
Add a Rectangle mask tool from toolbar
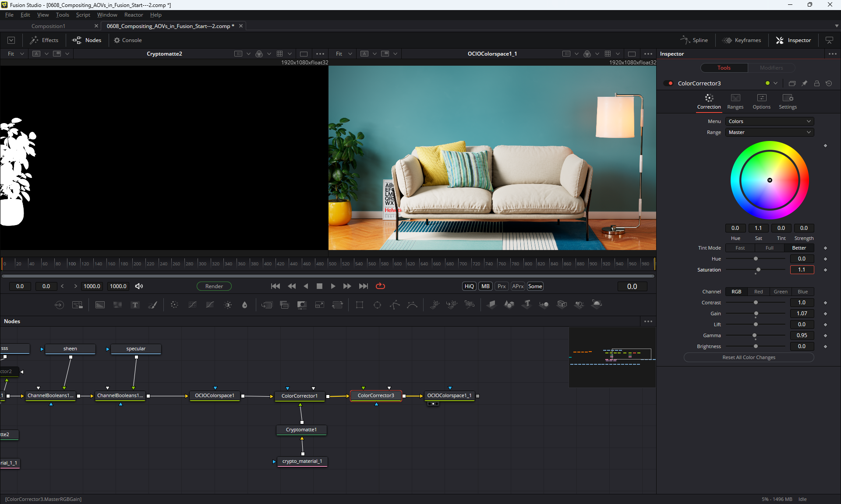tap(360, 305)
